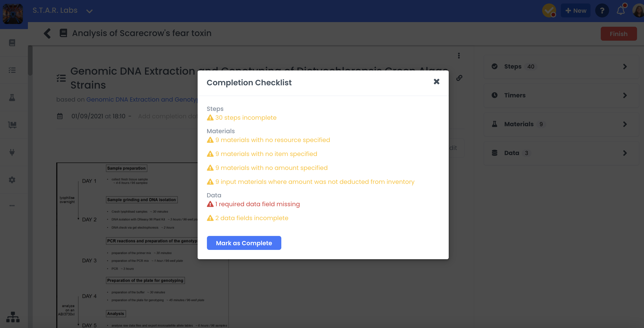This screenshot has width=644, height=328.
Task: Click the link icon beside the protocol title
Action: [x=459, y=78]
